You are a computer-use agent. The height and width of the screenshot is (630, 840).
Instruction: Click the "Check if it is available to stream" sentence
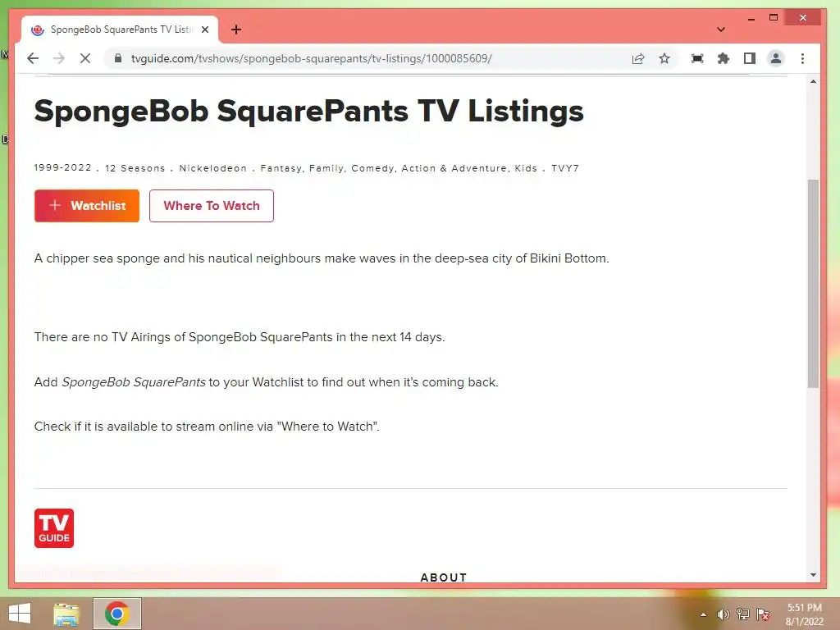(x=207, y=427)
